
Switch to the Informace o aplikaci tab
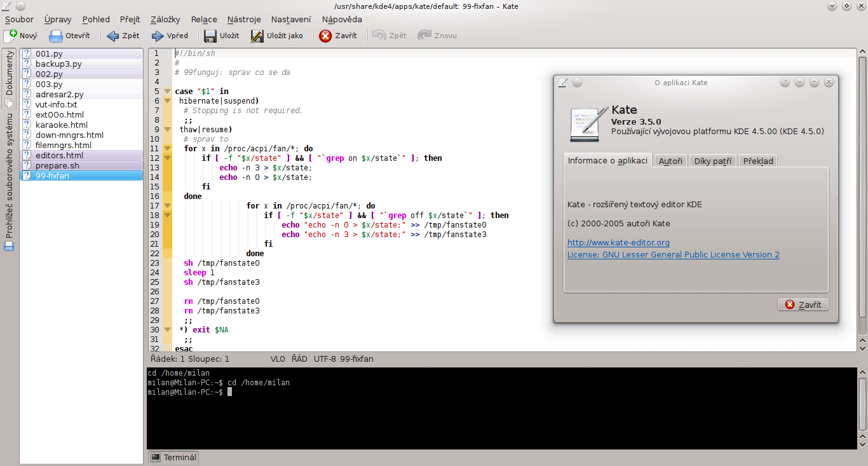607,160
